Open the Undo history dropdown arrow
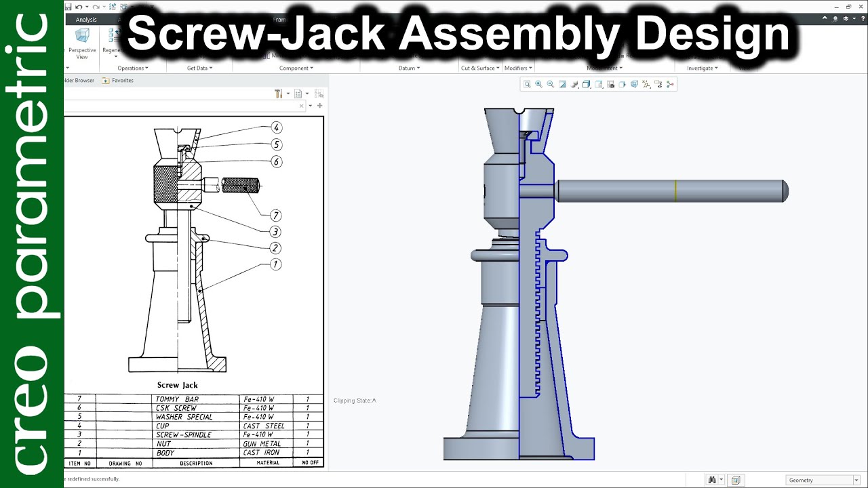Screen dimensions: 868x488 (x=87, y=7)
